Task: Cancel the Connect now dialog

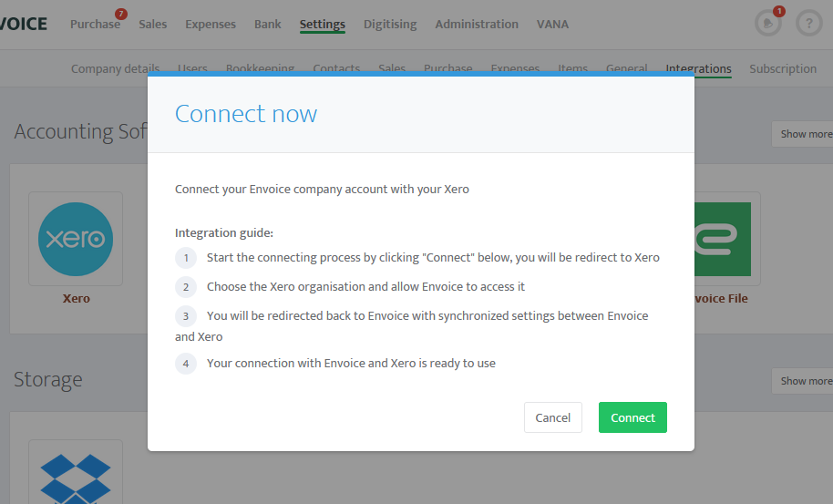Action: coord(552,417)
